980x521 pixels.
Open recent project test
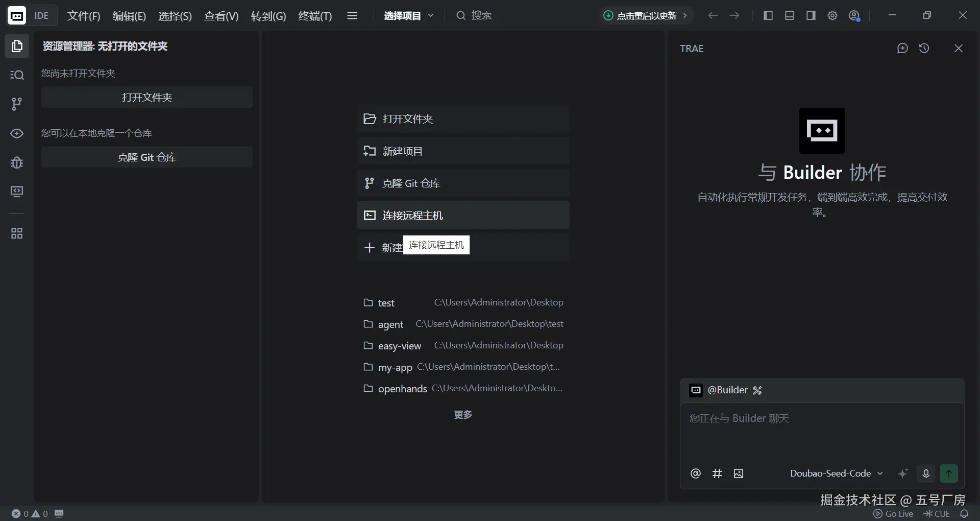[x=463, y=302]
